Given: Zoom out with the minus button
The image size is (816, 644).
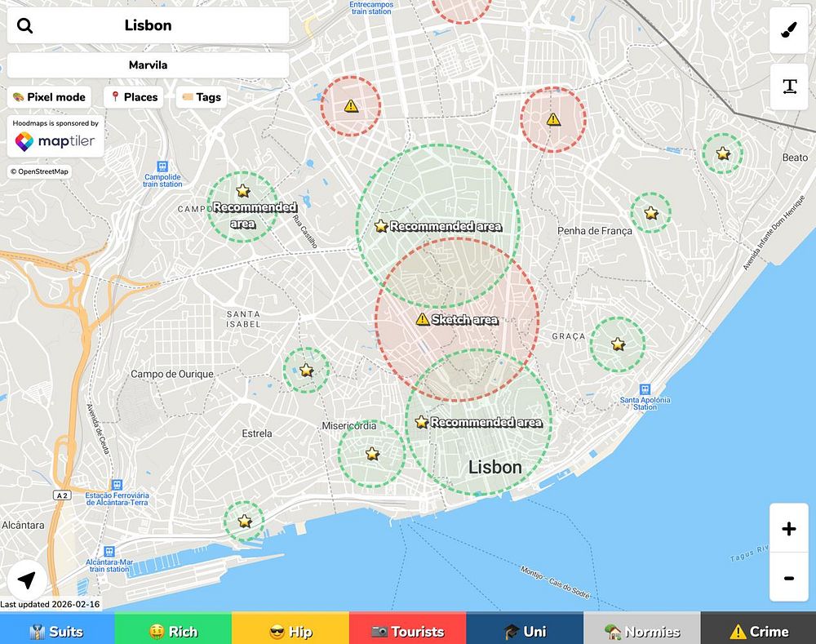Looking at the screenshot, I should click(x=789, y=577).
